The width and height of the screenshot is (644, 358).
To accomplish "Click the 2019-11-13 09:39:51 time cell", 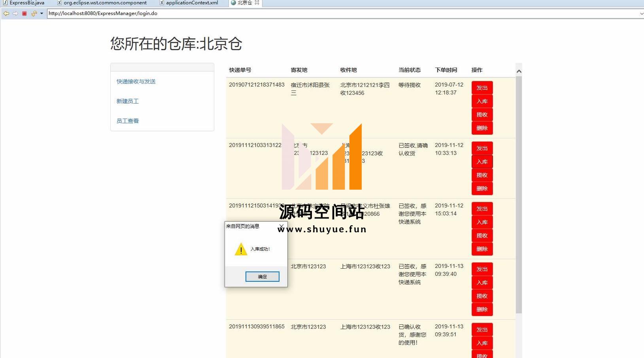I will pos(449,330).
